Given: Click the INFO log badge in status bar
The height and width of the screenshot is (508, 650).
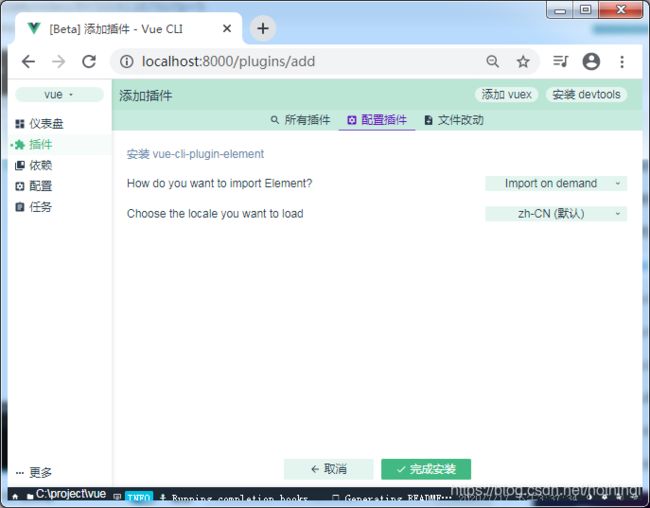Looking at the screenshot, I should 139,497.
